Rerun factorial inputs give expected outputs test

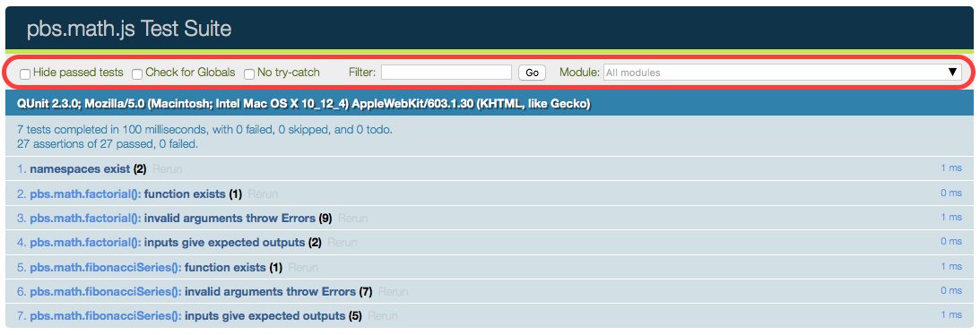pos(342,242)
